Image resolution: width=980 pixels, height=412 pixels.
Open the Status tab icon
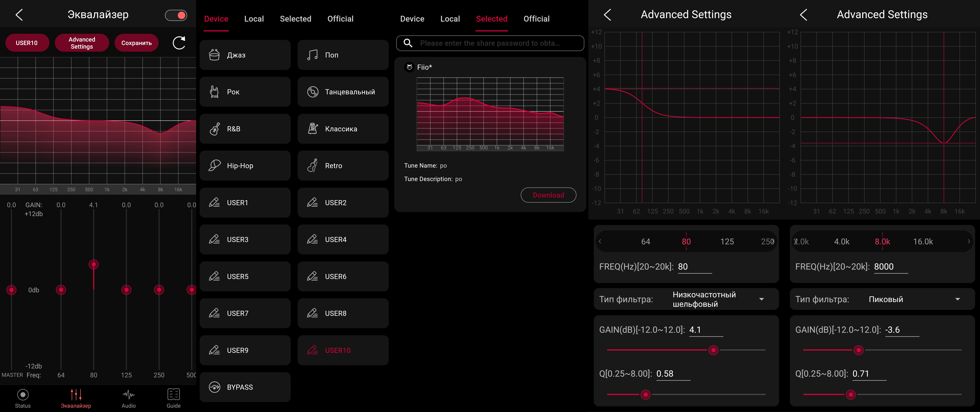[23, 395]
